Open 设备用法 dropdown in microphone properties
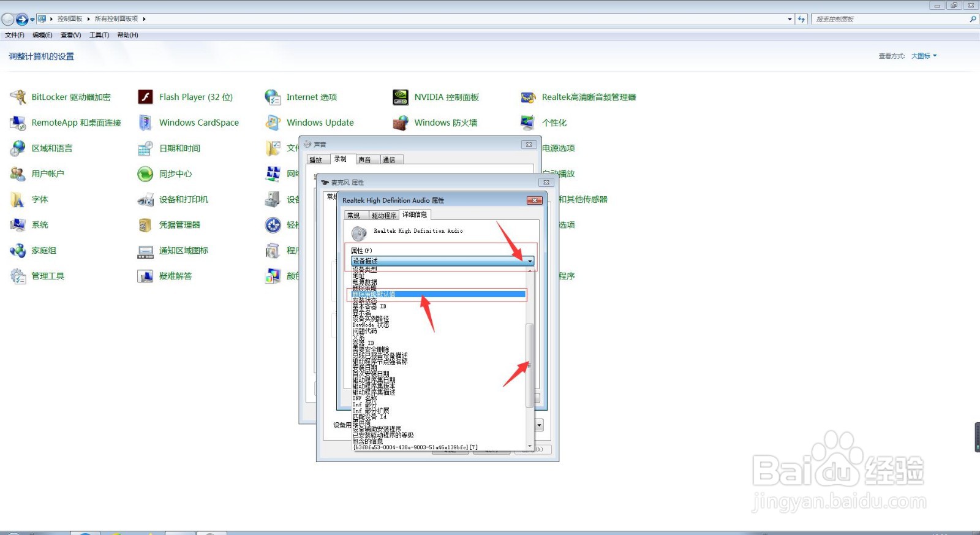The width and height of the screenshot is (980, 535). click(540, 425)
